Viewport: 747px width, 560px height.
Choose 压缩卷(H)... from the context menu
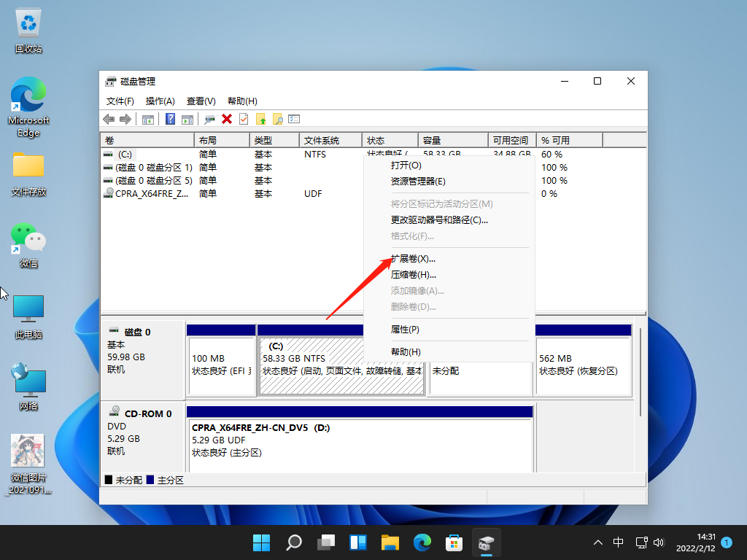[x=413, y=275]
